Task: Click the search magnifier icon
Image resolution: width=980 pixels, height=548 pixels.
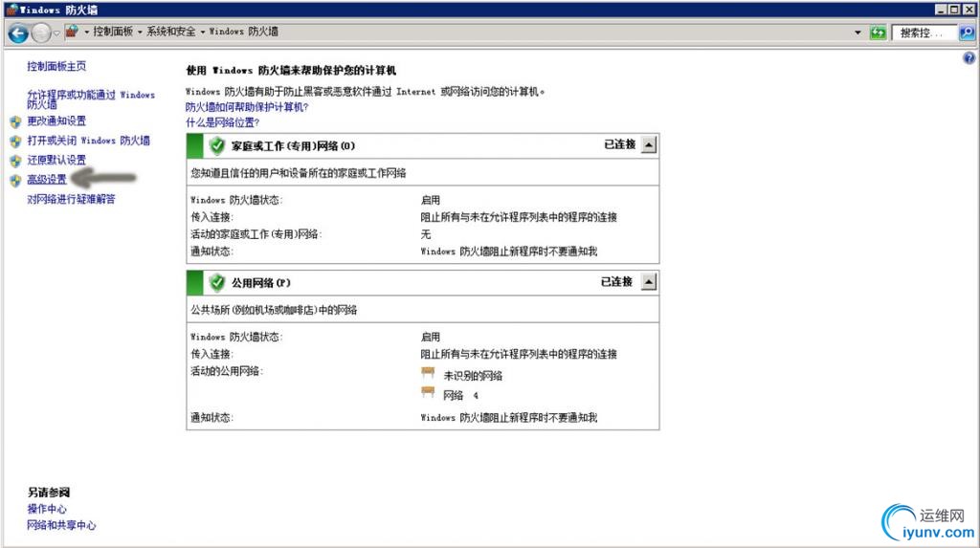Action: click(967, 33)
